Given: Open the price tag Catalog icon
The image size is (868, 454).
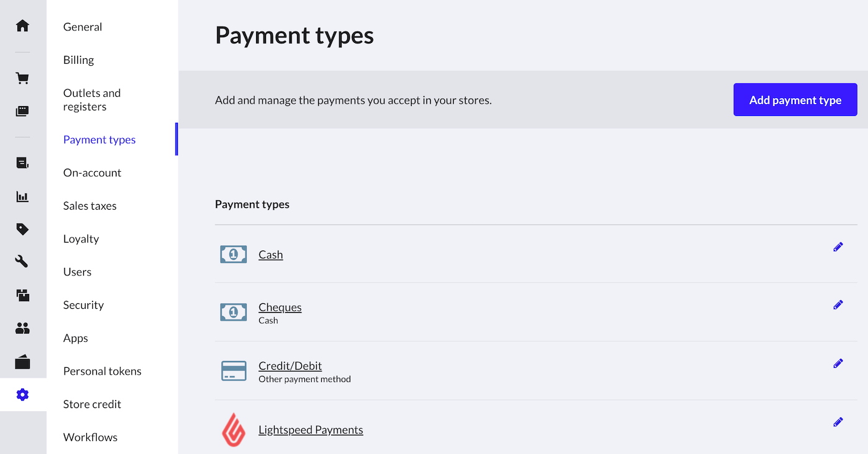Looking at the screenshot, I should [x=22, y=229].
